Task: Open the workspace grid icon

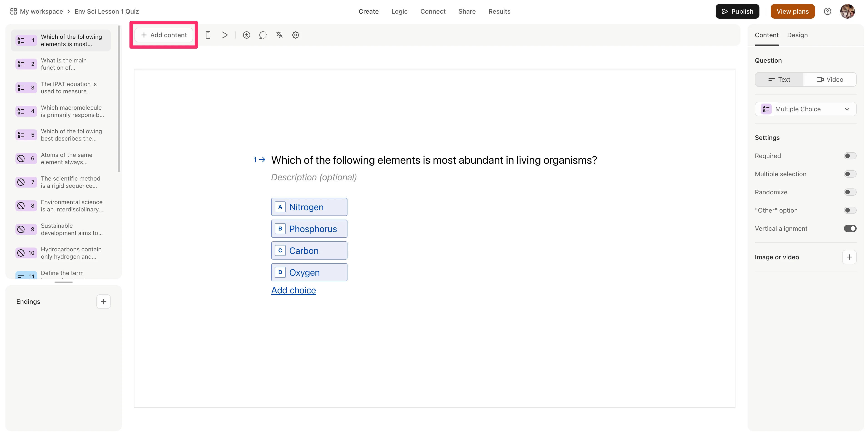Action: pyautogui.click(x=13, y=11)
